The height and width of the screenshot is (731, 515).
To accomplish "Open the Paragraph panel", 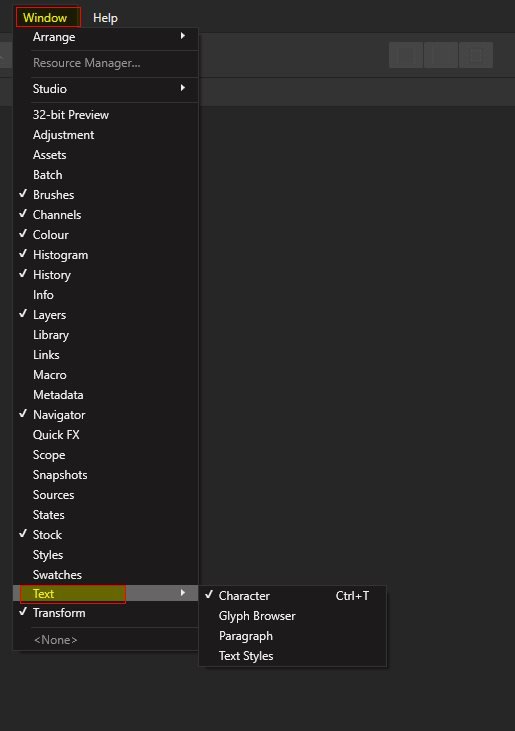I will (293, 635).
